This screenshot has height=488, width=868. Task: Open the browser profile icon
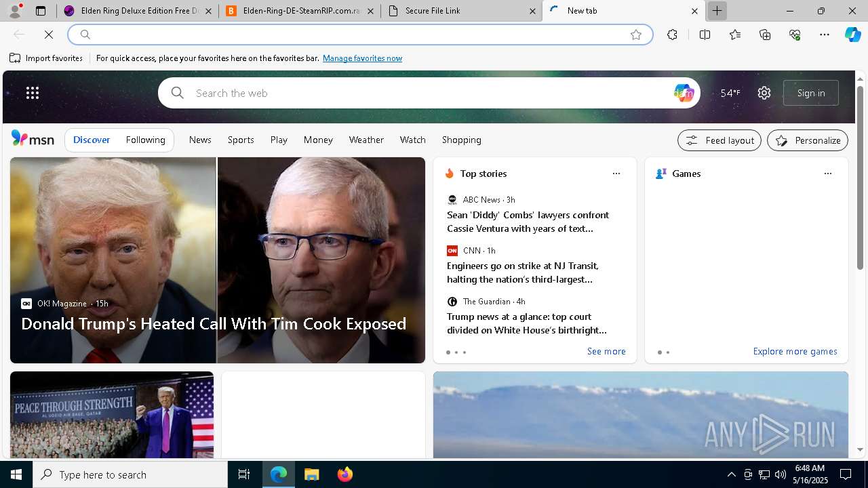[15, 11]
